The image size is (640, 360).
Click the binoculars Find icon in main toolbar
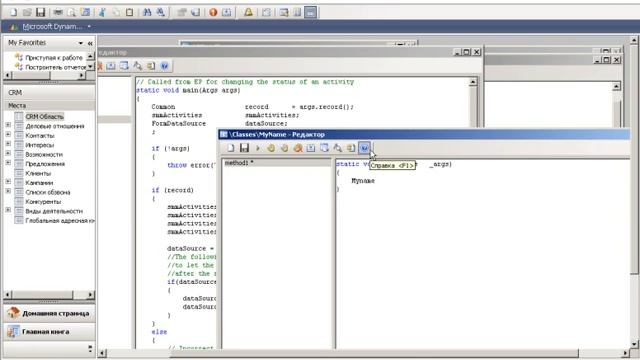point(147,12)
